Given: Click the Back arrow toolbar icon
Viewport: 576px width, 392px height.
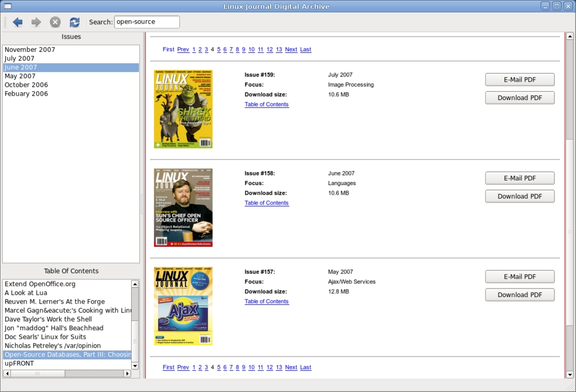Looking at the screenshot, I should pyautogui.click(x=17, y=22).
